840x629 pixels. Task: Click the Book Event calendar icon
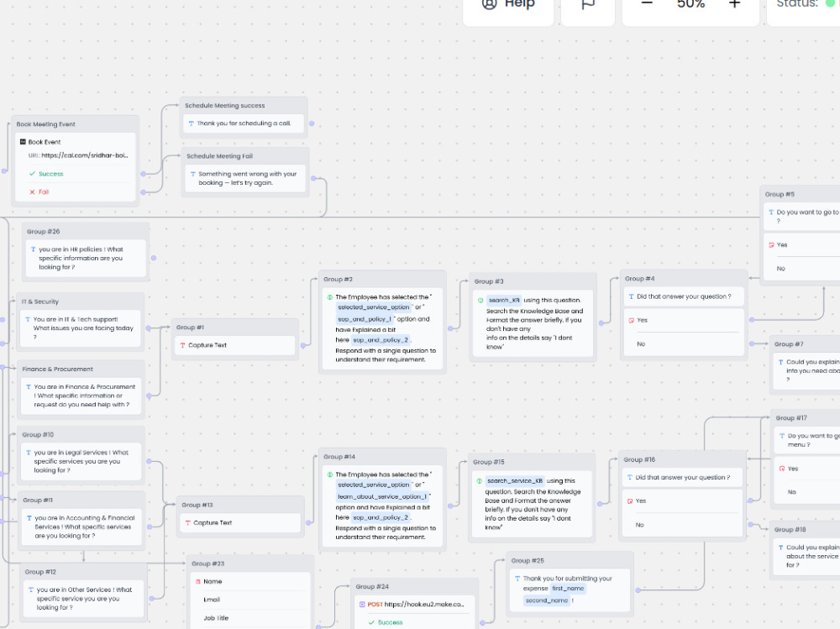tap(23, 142)
